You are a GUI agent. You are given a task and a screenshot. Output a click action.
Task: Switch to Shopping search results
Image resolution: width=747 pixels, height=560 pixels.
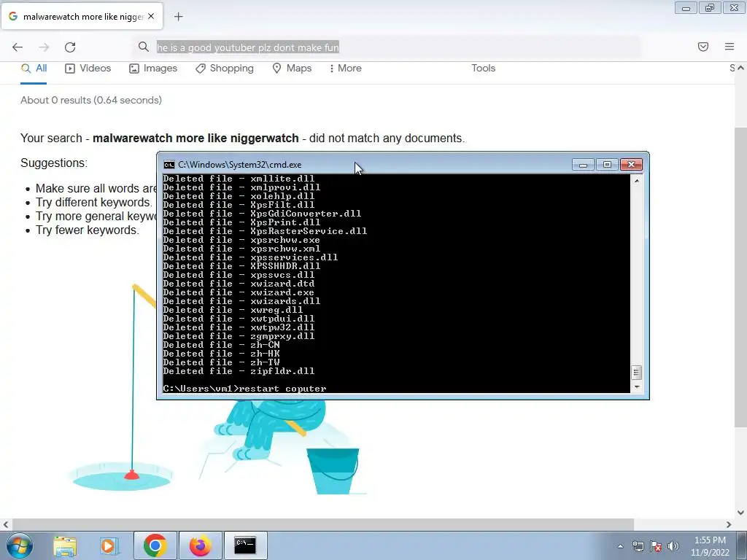(225, 68)
